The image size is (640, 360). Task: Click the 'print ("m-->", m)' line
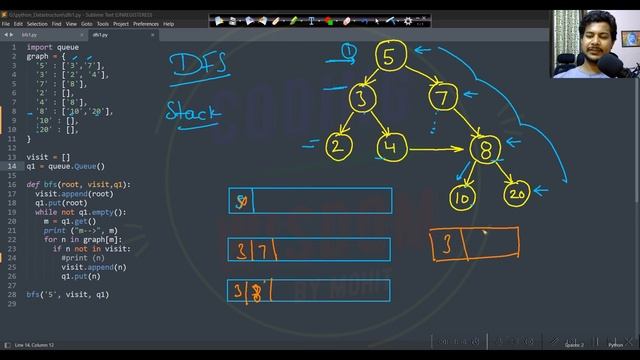click(x=81, y=231)
